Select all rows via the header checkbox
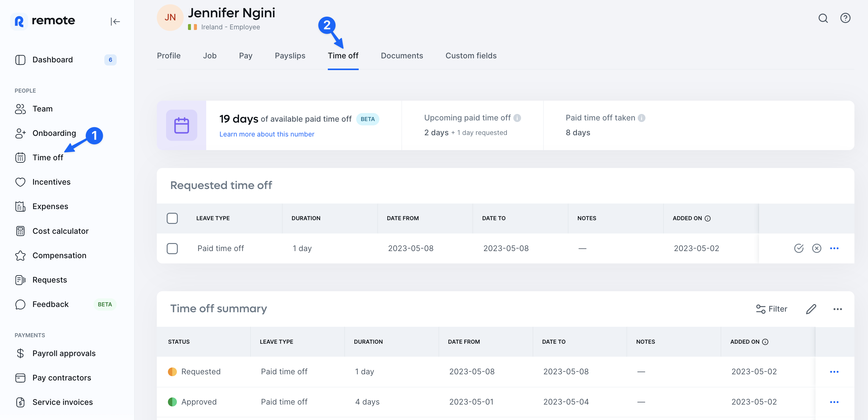 [172, 218]
